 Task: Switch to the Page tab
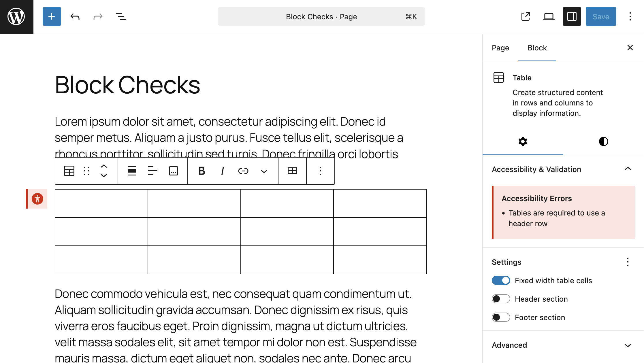(500, 48)
